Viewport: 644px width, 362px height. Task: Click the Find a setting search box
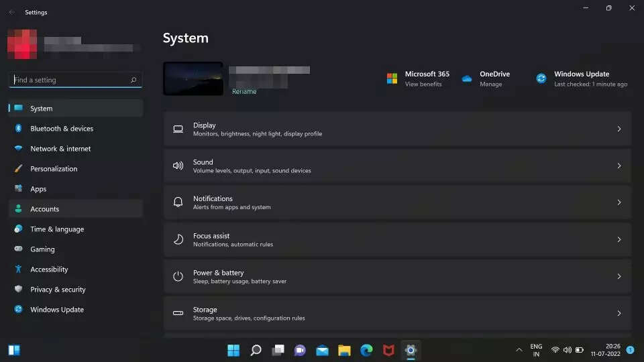click(70, 80)
